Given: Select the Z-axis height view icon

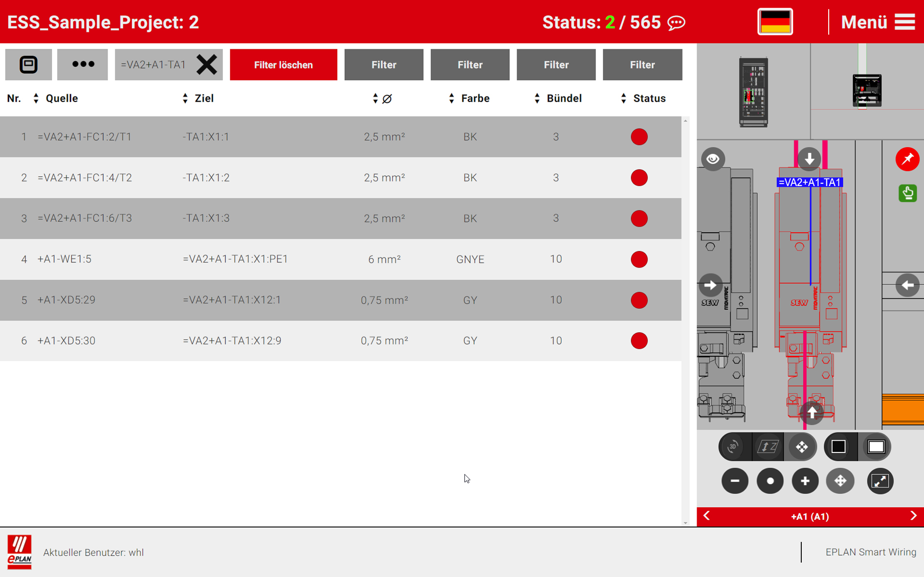Looking at the screenshot, I should (768, 446).
